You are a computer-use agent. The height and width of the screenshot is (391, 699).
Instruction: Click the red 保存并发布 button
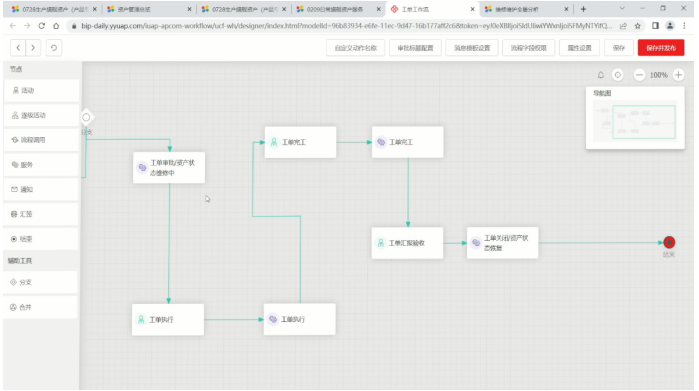point(661,48)
